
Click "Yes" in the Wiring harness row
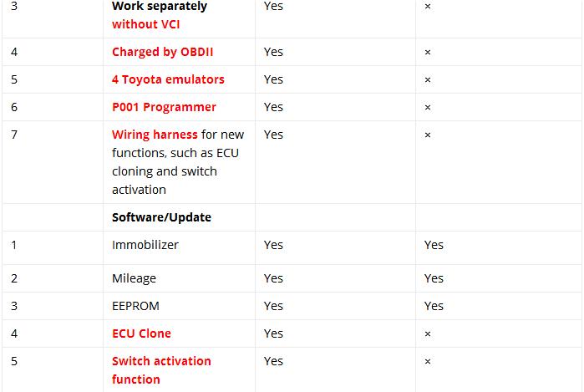[273, 135]
